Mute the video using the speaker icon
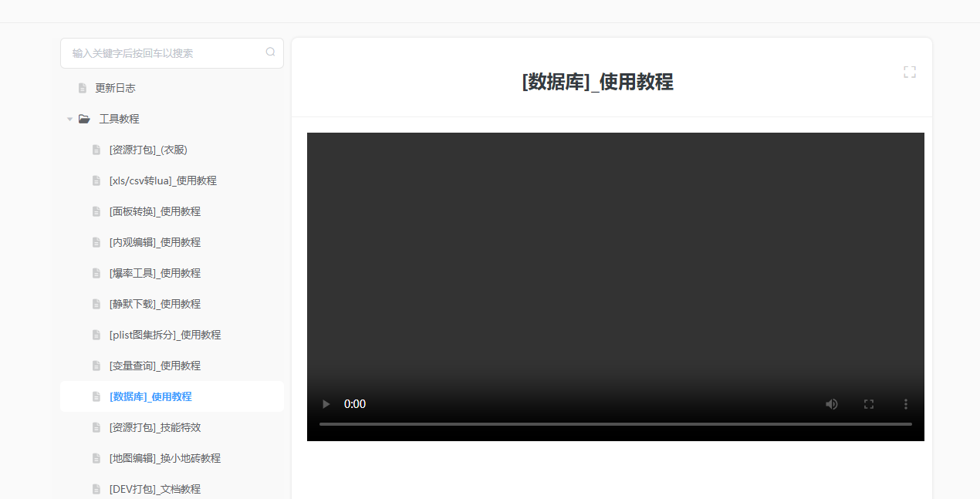Image resolution: width=980 pixels, height=499 pixels. tap(832, 404)
